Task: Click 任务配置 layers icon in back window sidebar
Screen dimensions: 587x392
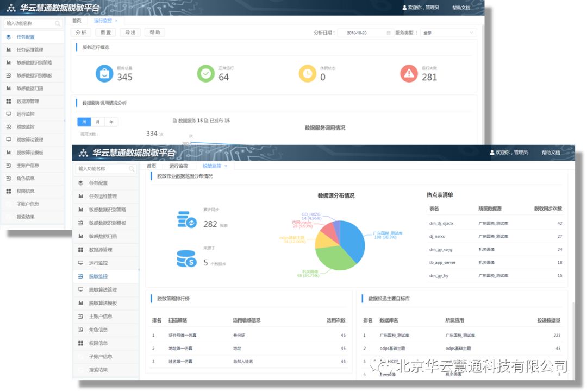Action: point(9,37)
